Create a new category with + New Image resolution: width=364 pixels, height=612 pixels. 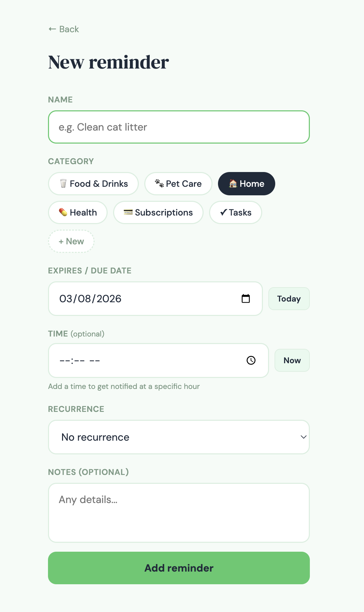pos(71,241)
